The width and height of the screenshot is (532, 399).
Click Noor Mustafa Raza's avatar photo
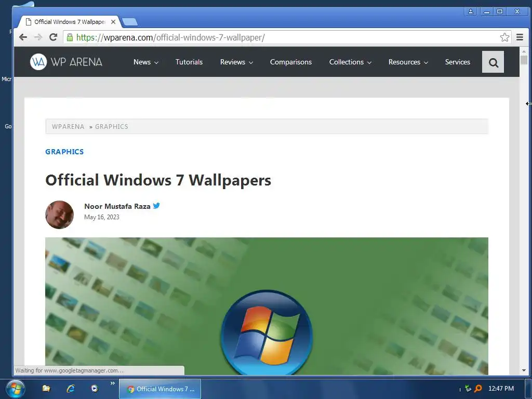59,215
